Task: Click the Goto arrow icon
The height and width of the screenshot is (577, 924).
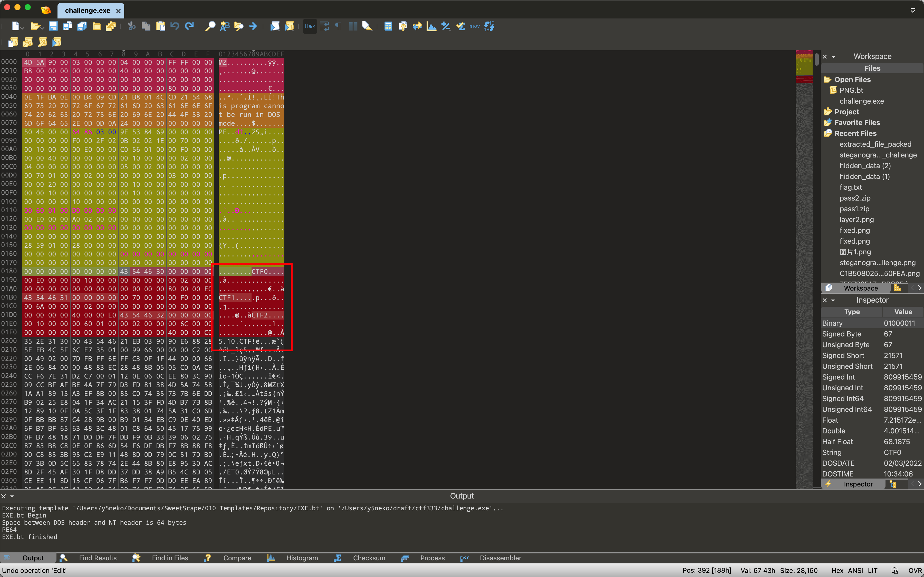Action: [253, 26]
